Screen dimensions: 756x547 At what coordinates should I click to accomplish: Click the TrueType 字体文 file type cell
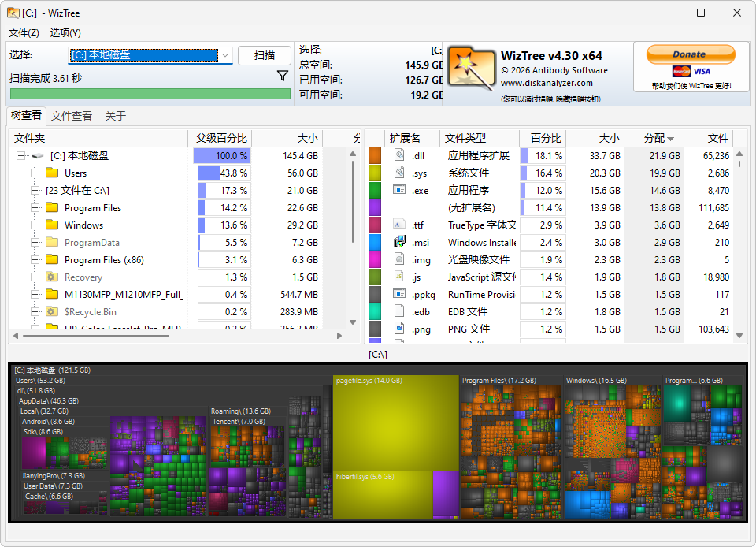482,225
